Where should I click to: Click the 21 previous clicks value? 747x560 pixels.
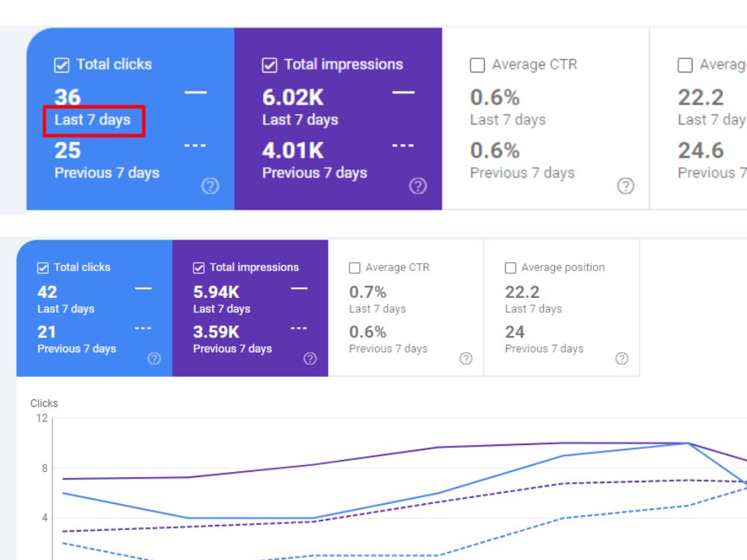click(x=46, y=332)
